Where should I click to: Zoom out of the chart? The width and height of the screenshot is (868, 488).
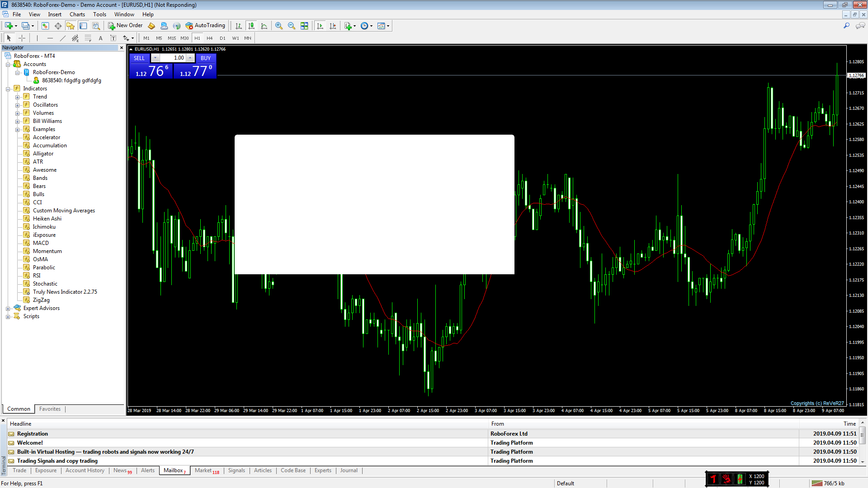(292, 26)
